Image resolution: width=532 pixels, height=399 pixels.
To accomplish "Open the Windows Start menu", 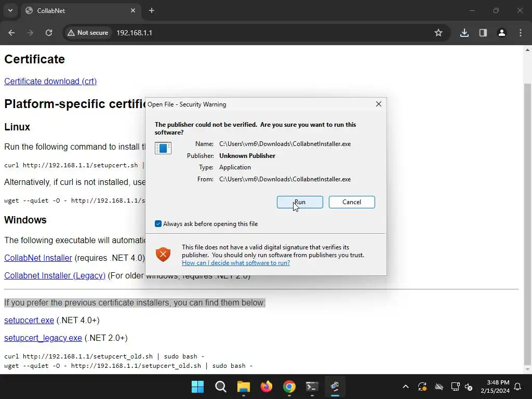I will coord(197,387).
